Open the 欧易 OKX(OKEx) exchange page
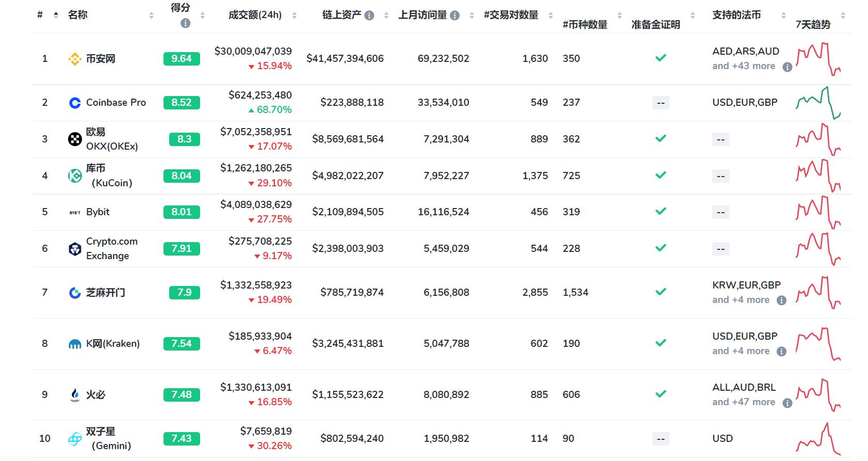 click(x=112, y=139)
